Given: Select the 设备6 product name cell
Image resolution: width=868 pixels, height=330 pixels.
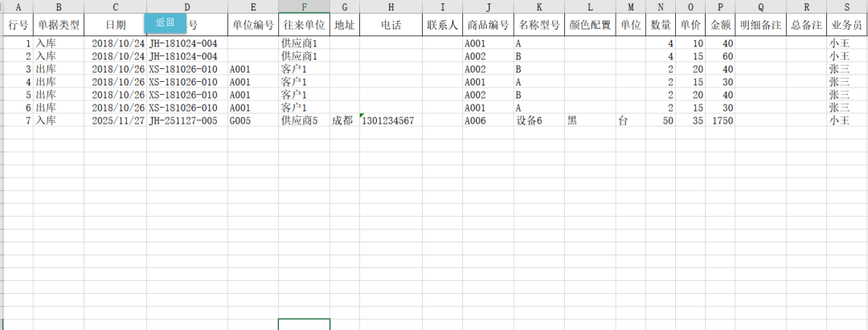Looking at the screenshot, I should [x=538, y=120].
